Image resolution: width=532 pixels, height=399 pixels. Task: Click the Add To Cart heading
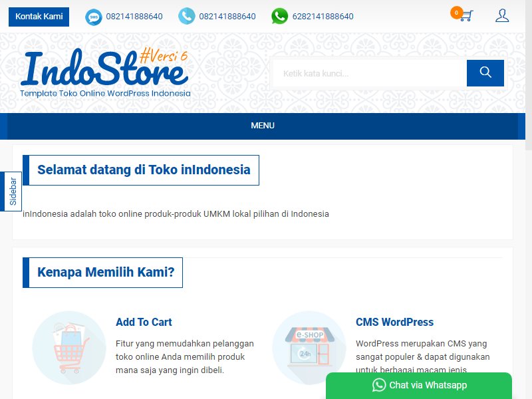click(x=144, y=322)
